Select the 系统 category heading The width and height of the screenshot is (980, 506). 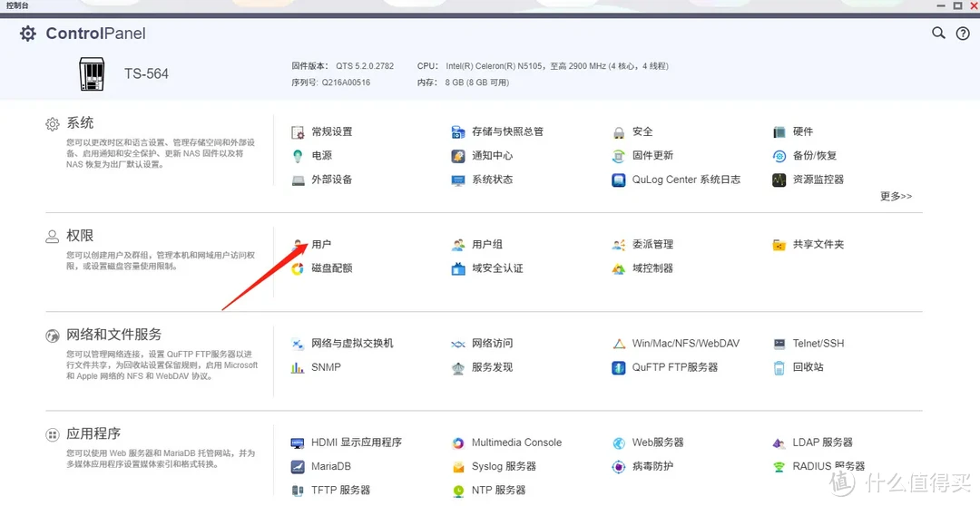tap(80, 123)
